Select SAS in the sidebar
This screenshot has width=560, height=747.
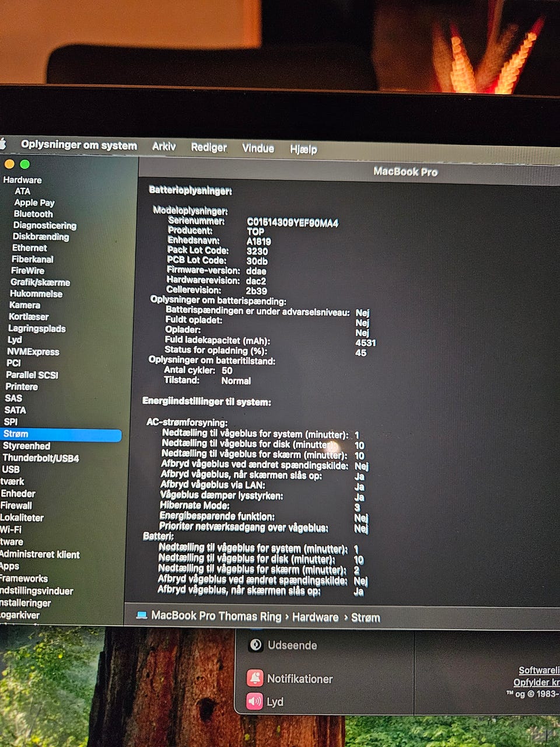pyautogui.click(x=13, y=398)
